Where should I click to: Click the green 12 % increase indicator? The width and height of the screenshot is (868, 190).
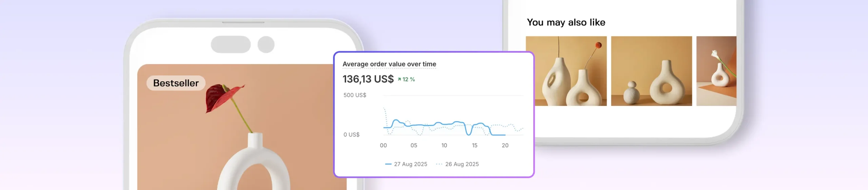(406, 79)
